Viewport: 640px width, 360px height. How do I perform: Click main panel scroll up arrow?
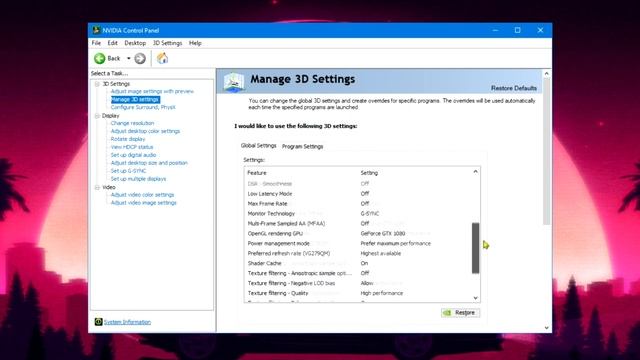(x=547, y=73)
